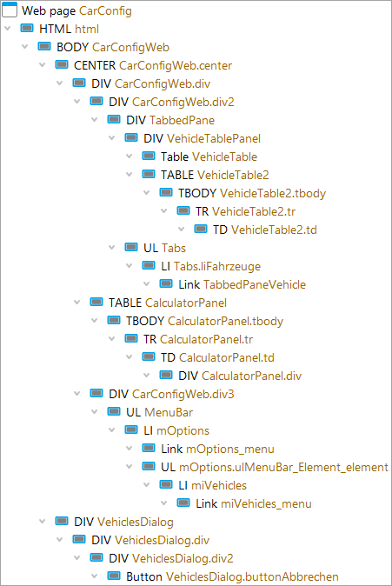Click the icon beside BODY CarConfigWeb
The width and height of the screenshot is (392, 586).
click(44, 46)
